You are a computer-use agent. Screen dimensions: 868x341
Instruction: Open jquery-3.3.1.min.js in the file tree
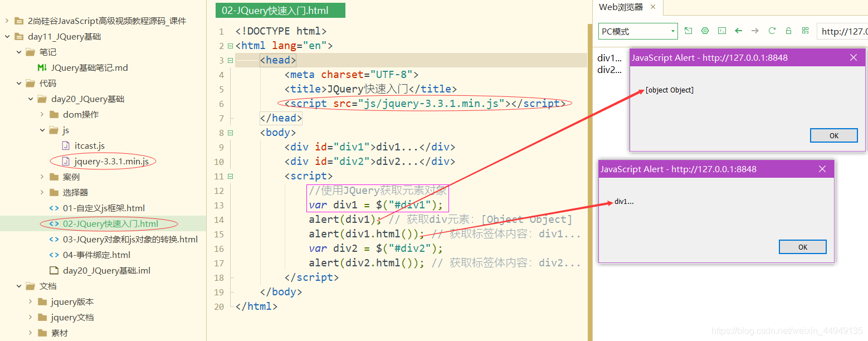point(111,161)
